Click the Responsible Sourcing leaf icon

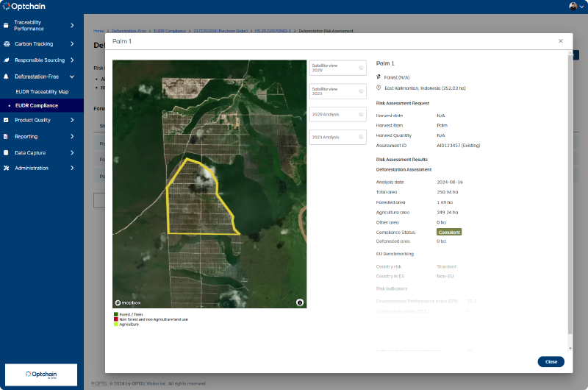7,60
